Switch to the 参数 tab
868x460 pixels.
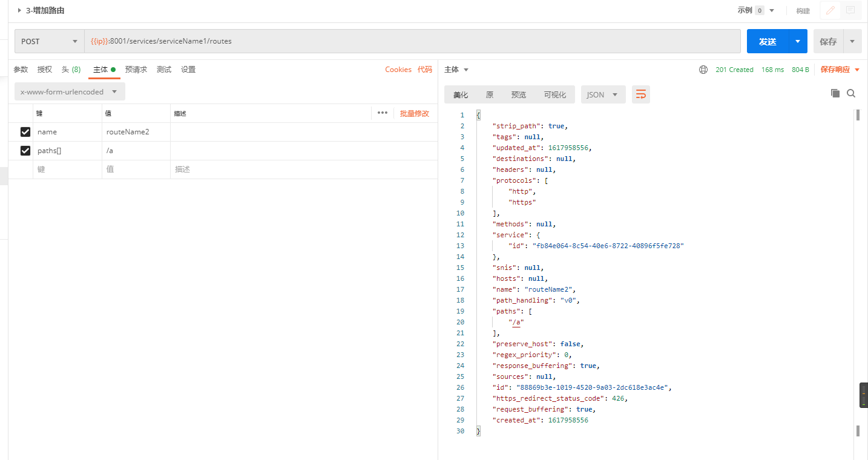(21, 70)
